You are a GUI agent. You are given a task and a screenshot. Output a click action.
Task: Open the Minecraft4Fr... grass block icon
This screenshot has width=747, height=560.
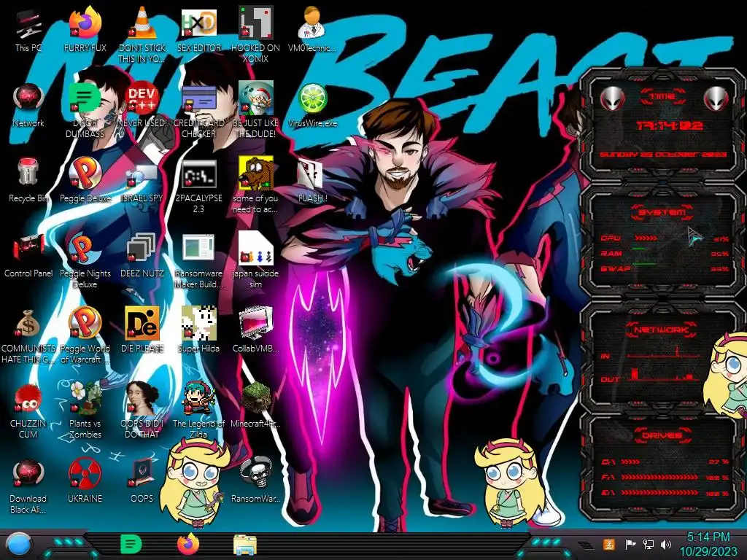pyautogui.click(x=256, y=399)
